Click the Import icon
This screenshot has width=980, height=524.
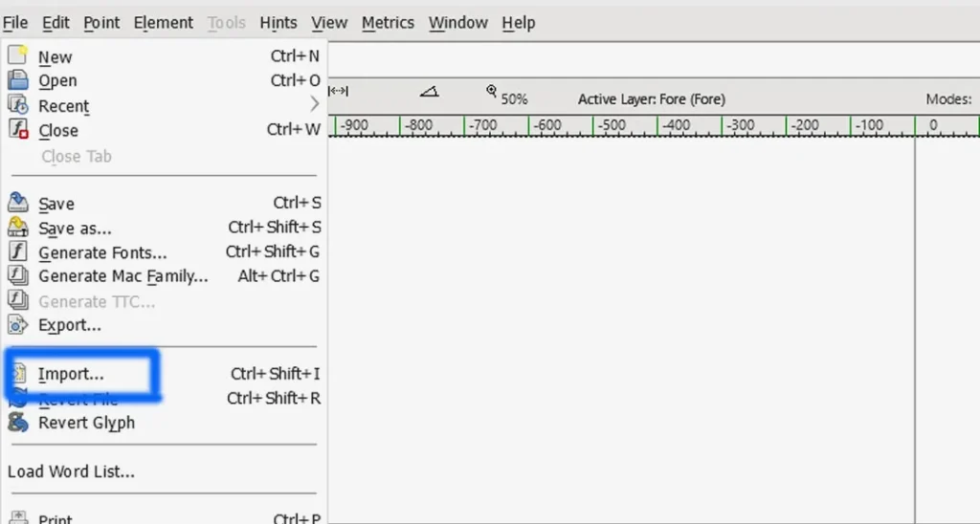tap(20, 374)
